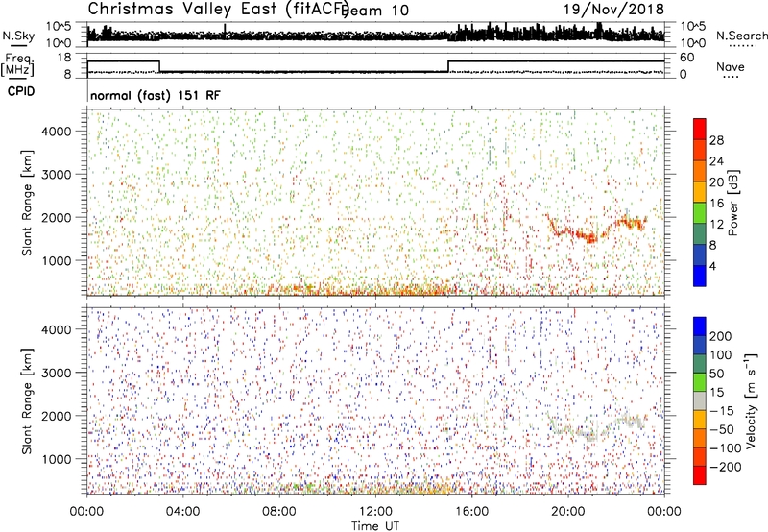This screenshot has width=768, height=532.
Task: Click the date '19/Nov/2018'
Action: coord(613,9)
